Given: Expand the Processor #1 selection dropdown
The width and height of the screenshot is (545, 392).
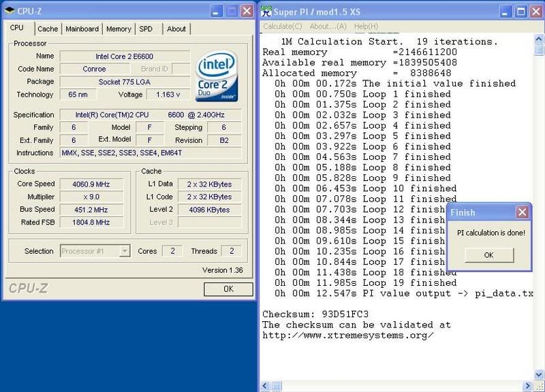Looking at the screenshot, I should point(124,251).
